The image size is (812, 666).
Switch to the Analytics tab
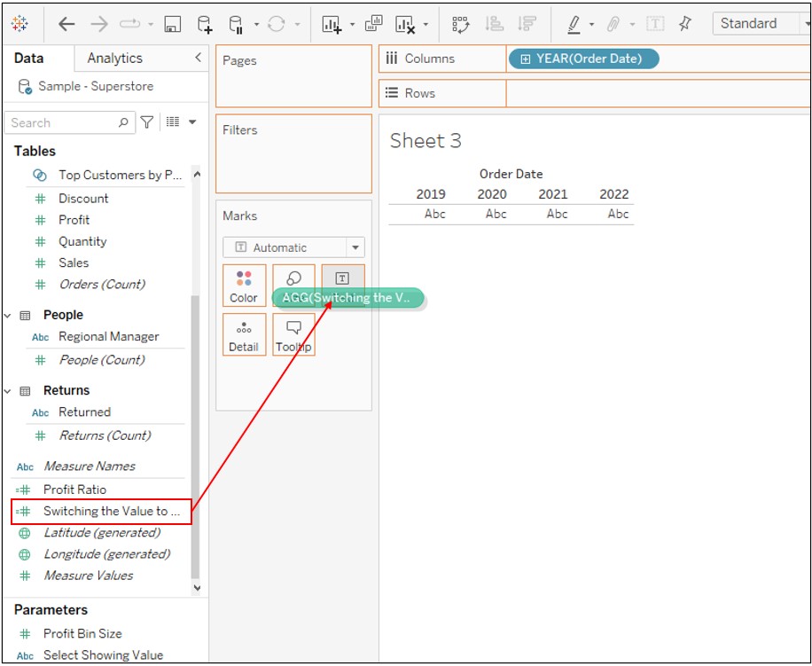[114, 58]
